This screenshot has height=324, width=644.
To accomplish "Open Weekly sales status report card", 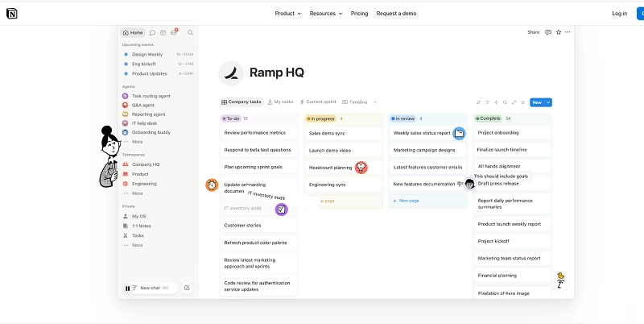I will [x=427, y=133].
